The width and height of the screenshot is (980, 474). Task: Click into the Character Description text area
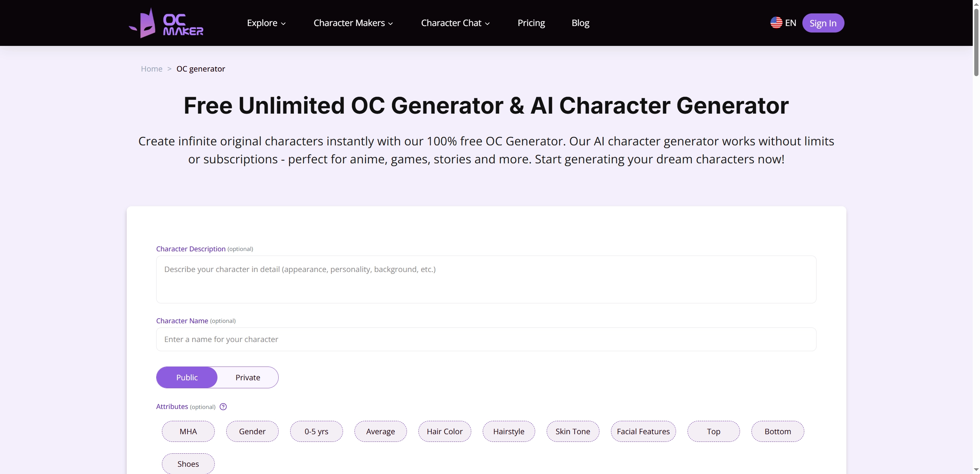486,279
